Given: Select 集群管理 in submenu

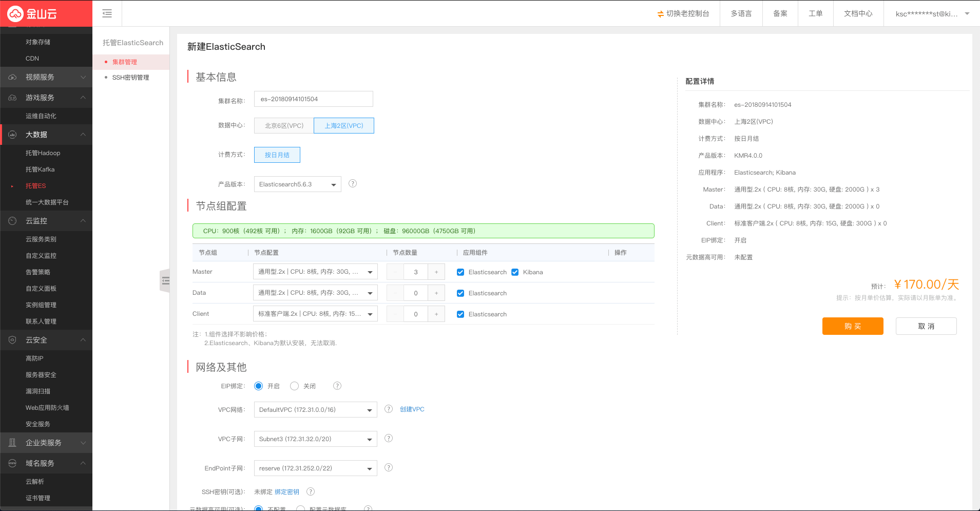Looking at the screenshot, I should (131, 62).
